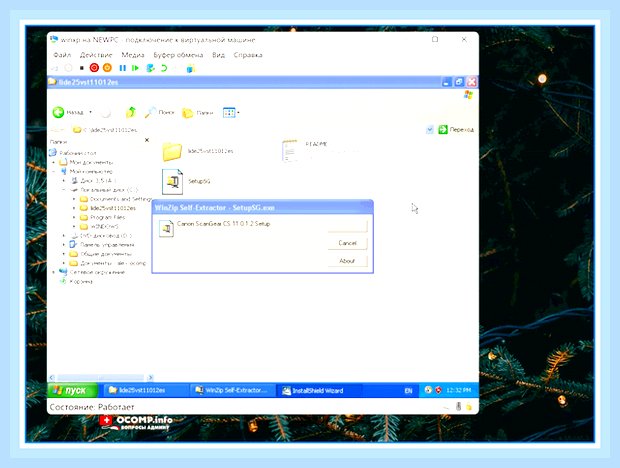Select the SetupSG installer icon
This screenshot has height=468, width=620.
tap(172, 181)
